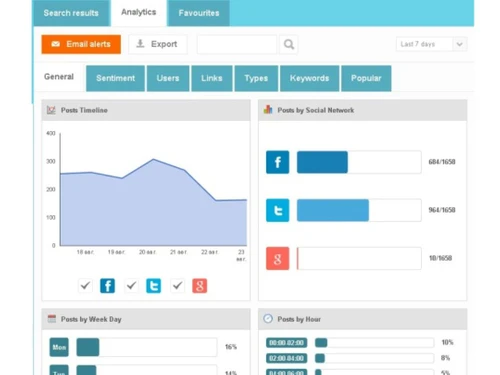Click the 02:00-04:00 hour label
Image resolution: width=500 pixels, height=375 pixels.
[x=286, y=358]
